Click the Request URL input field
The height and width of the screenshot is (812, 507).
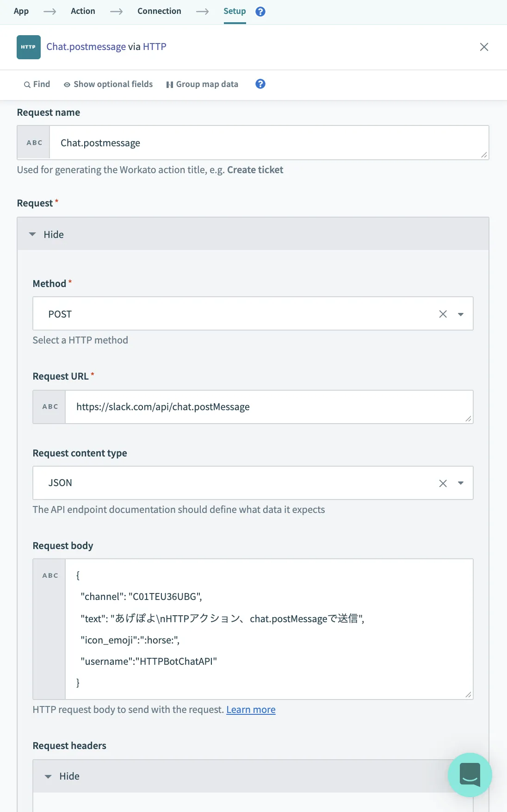(268, 407)
